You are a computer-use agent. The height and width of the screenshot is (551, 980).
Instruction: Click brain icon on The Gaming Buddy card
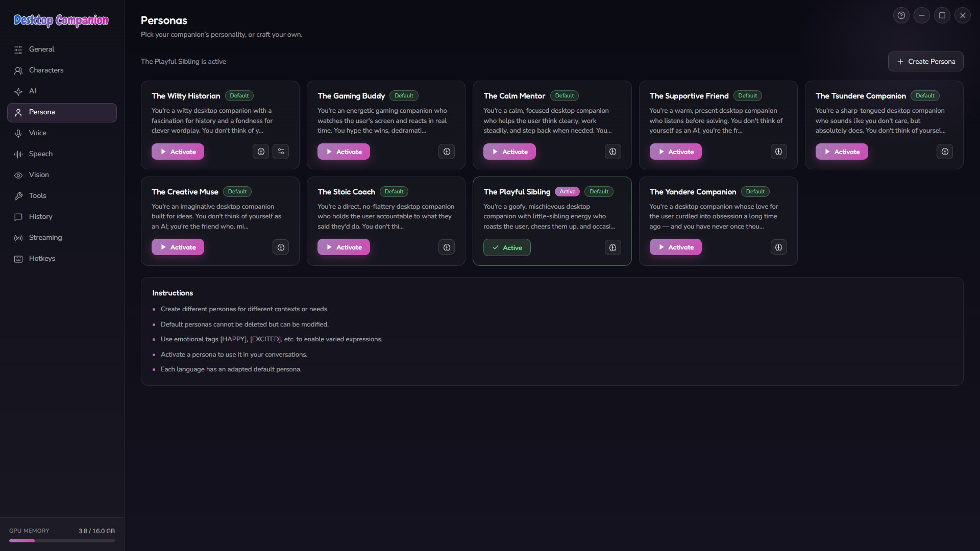(447, 152)
